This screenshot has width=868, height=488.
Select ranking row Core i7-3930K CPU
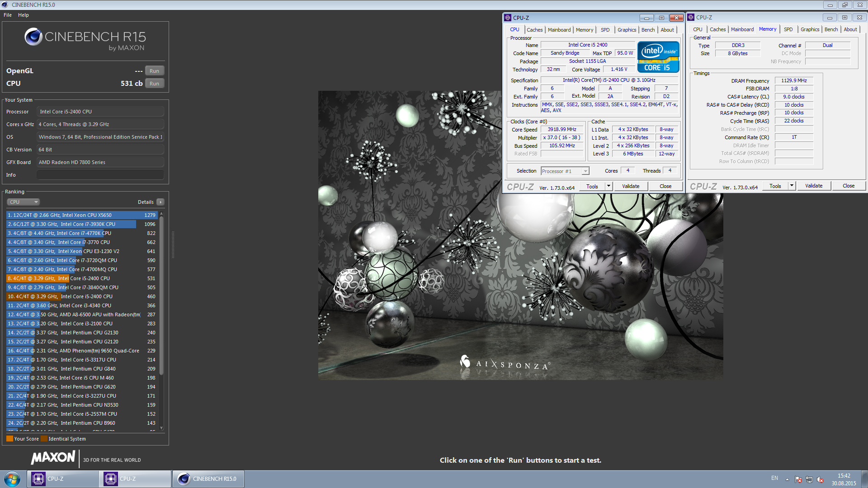(x=81, y=224)
